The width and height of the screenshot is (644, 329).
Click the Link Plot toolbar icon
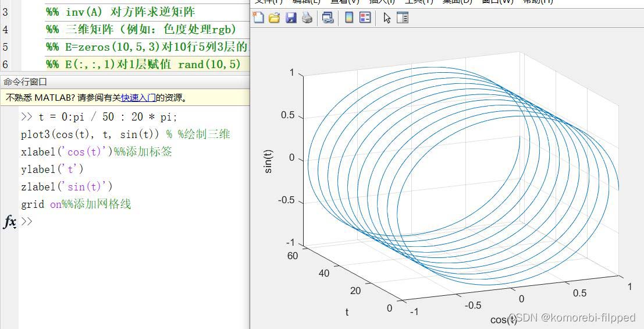click(328, 18)
